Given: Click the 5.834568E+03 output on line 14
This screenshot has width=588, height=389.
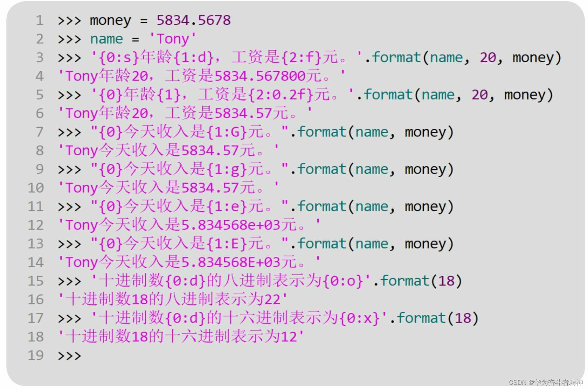Looking at the screenshot, I should click(231, 262).
